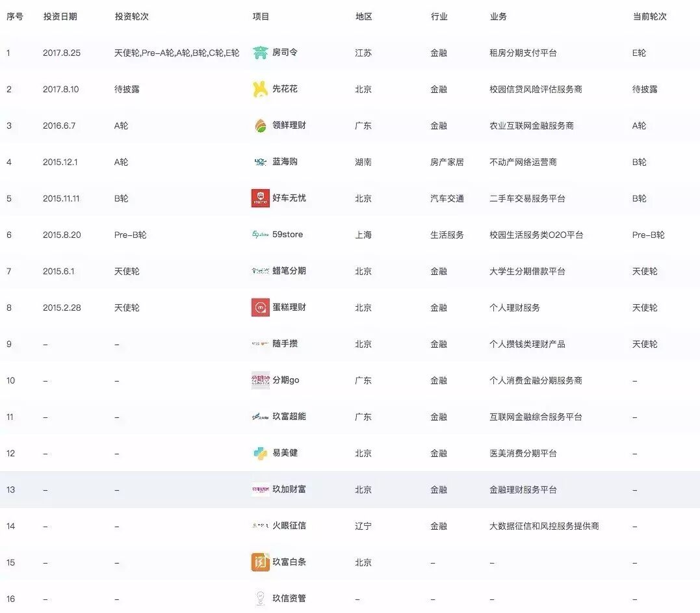Click the 序号 column header
The height and width of the screenshot is (613, 700).
tap(15, 16)
